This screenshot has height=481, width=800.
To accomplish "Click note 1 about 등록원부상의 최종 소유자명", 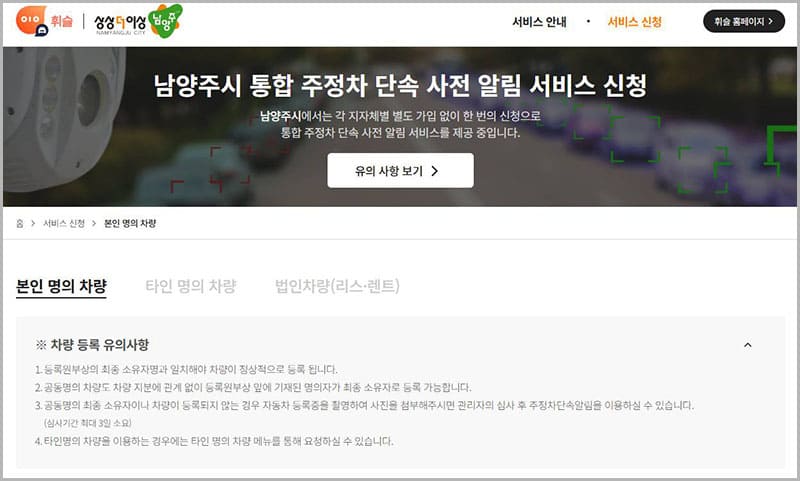I will (186, 369).
